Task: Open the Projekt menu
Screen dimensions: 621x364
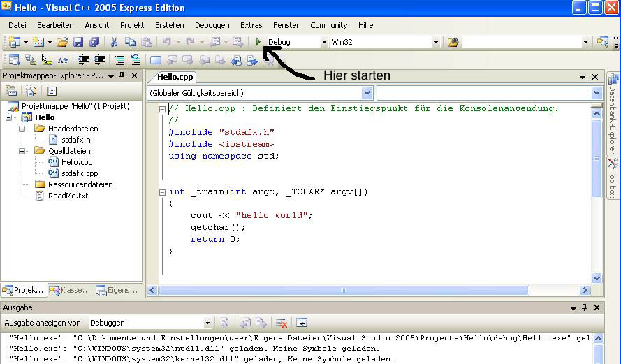Action: tap(132, 25)
